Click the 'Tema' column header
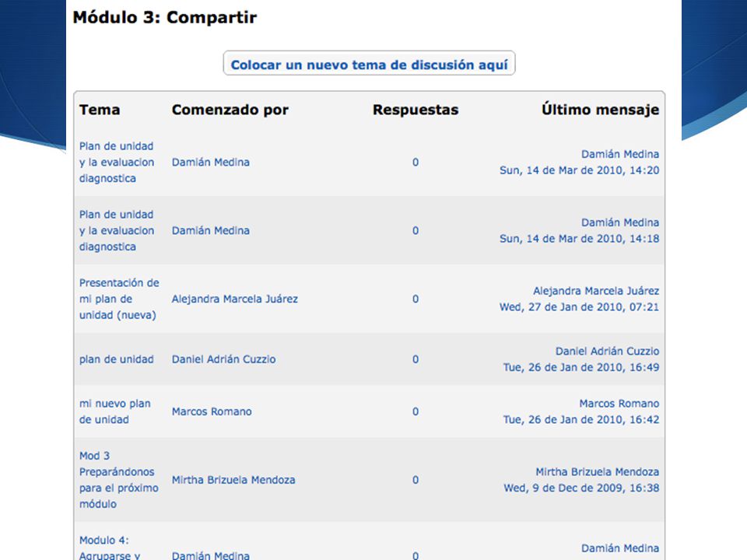The width and height of the screenshot is (747, 560). 100,110
